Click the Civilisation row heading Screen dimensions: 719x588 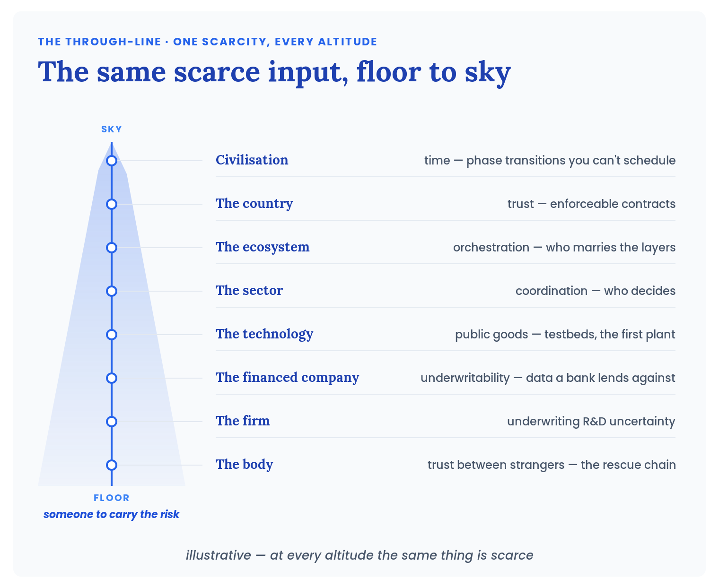pyautogui.click(x=252, y=160)
